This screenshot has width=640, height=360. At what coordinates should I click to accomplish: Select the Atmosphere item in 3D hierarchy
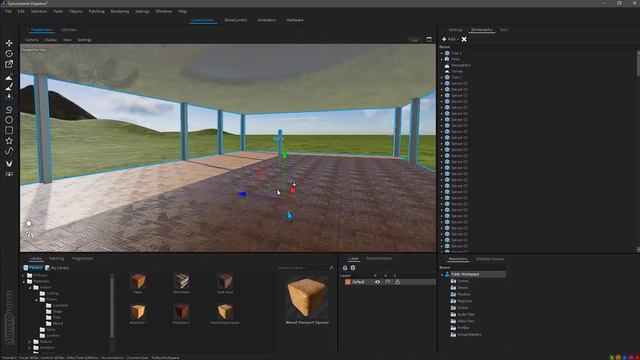click(461, 65)
